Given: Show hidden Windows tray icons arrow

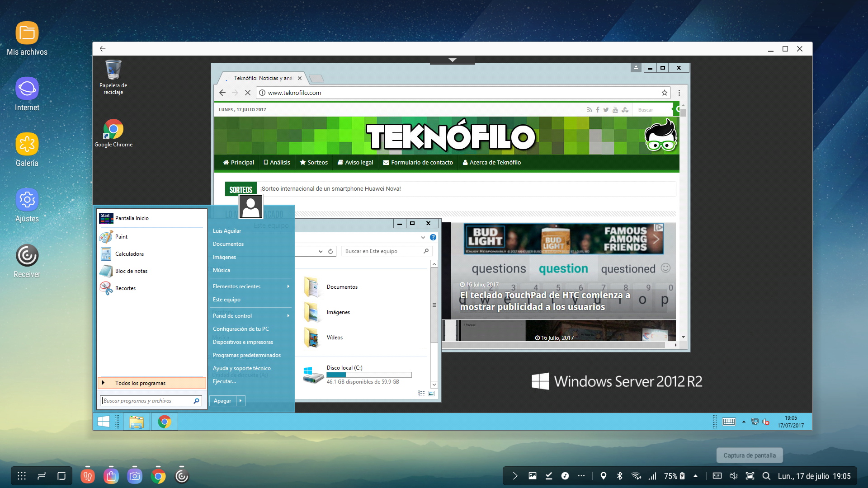Looking at the screenshot, I should (744, 422).
